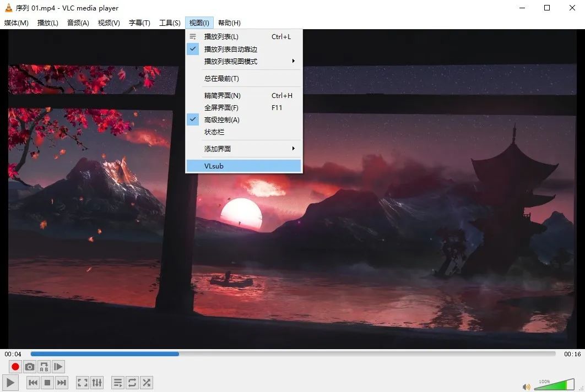Skip to next media track
Screen dimensions: 585x392
coord(62,383)
